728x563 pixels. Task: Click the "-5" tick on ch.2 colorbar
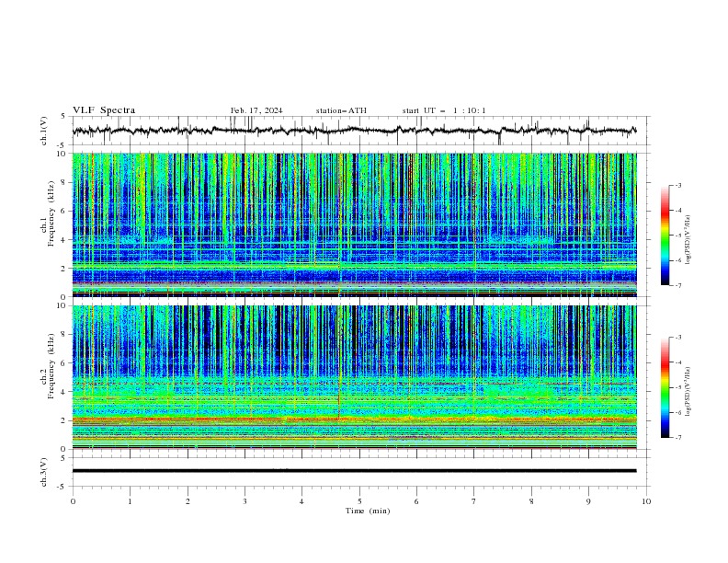[x=678, y=387]
